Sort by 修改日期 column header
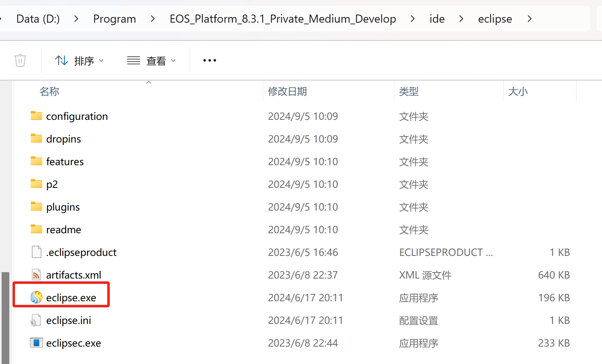The width and height of the screenshot is (602, 364). 287,92
